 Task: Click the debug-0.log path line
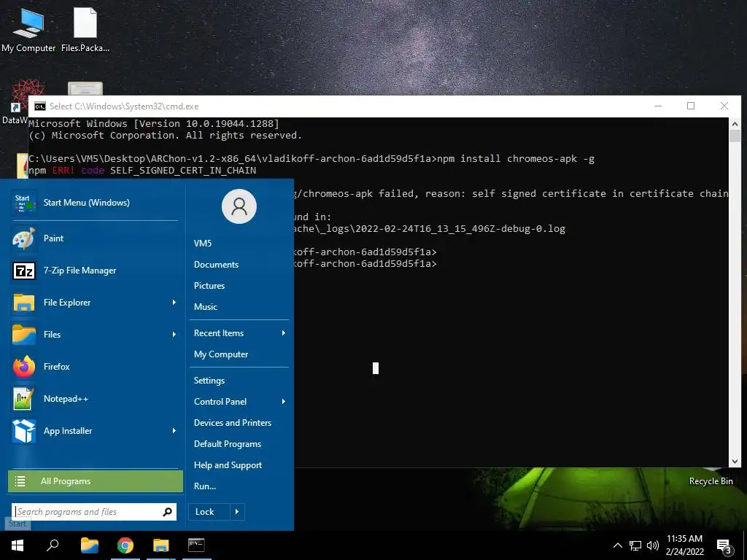[x=429, y=228]
